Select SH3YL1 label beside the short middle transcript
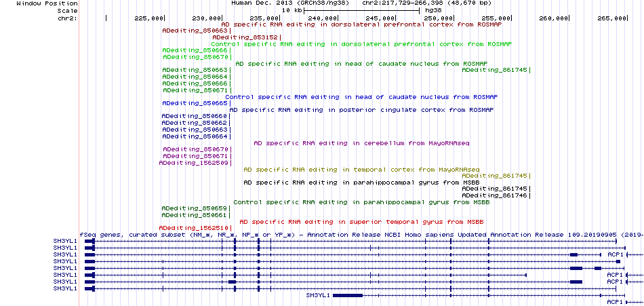Viewport: 644px width, 306px height. pyautogui.click(x=318, y=295)
